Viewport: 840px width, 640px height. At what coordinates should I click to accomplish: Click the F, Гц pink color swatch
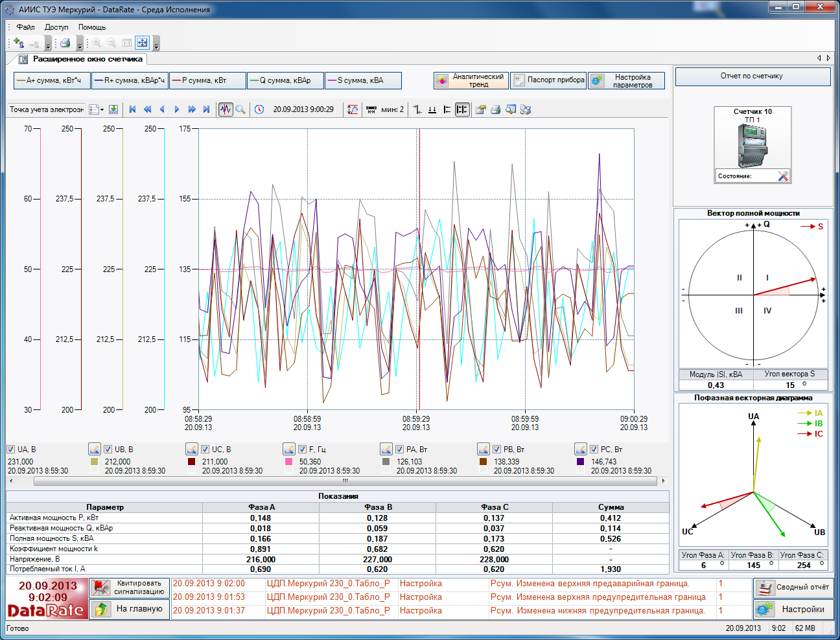[289, 462]
